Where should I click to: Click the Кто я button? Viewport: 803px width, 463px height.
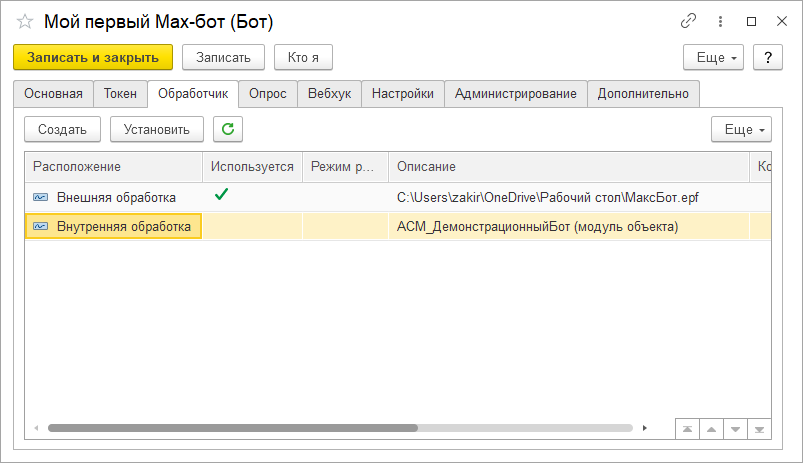coord(303,57)
